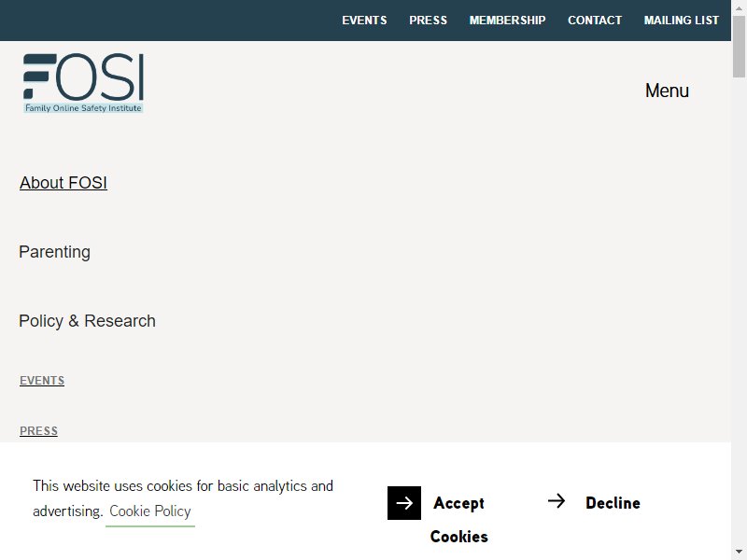Click the underlined EVENTS link in page body
747x560 pixels.
click(x=42, y=381)
